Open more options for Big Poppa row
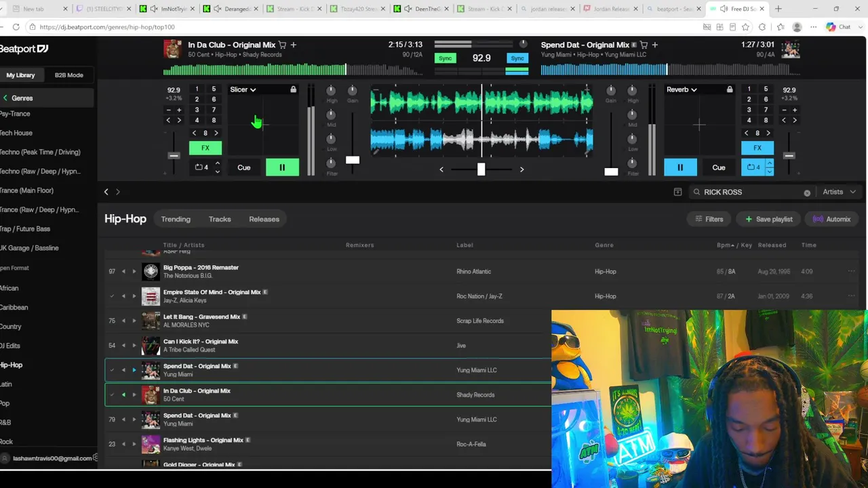The image size is (868, 488). coord(851,272)
